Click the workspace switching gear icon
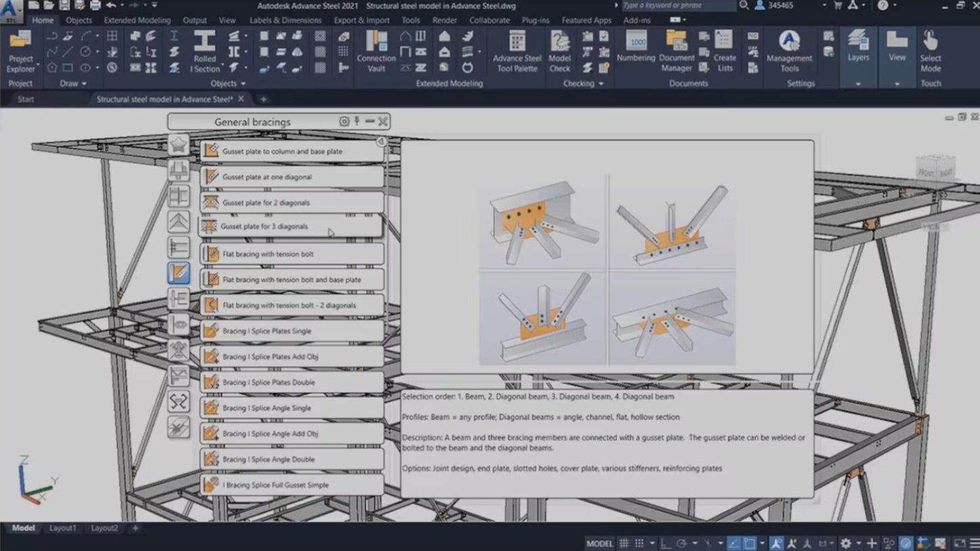The width and height of the screenshot is (980, 551). (846, 544)
